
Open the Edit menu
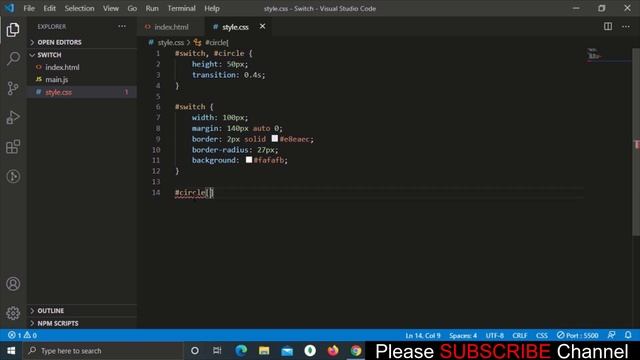(49, 8)
